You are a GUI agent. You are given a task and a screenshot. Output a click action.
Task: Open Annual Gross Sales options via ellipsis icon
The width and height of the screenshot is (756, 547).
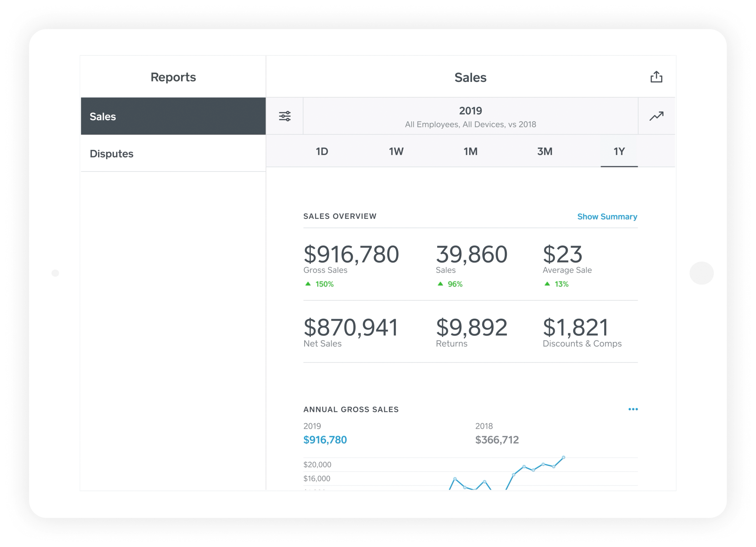coord(633,409)
